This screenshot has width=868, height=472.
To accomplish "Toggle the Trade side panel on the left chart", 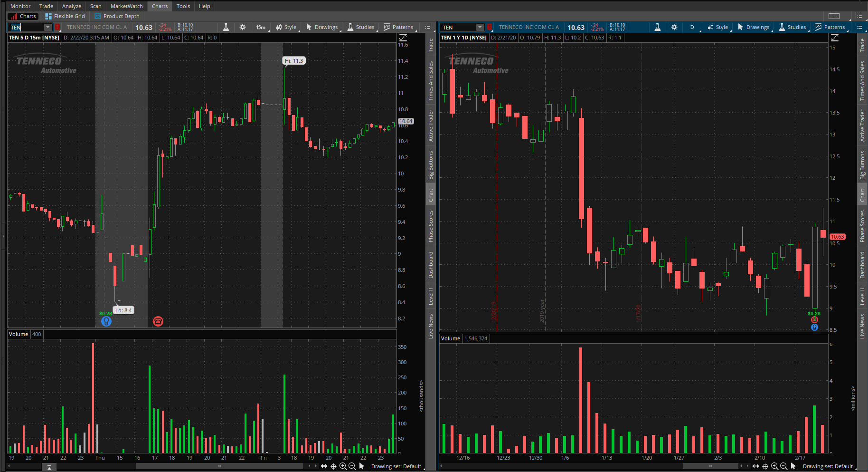I will [431, 45].
